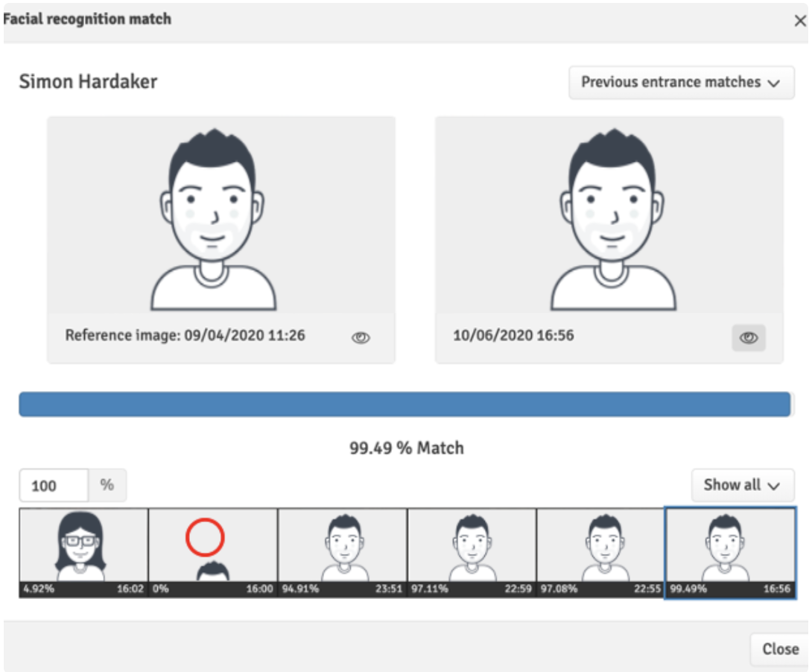Select the 97.08% match thumbnail at 22:55

[x=600, y=553]
